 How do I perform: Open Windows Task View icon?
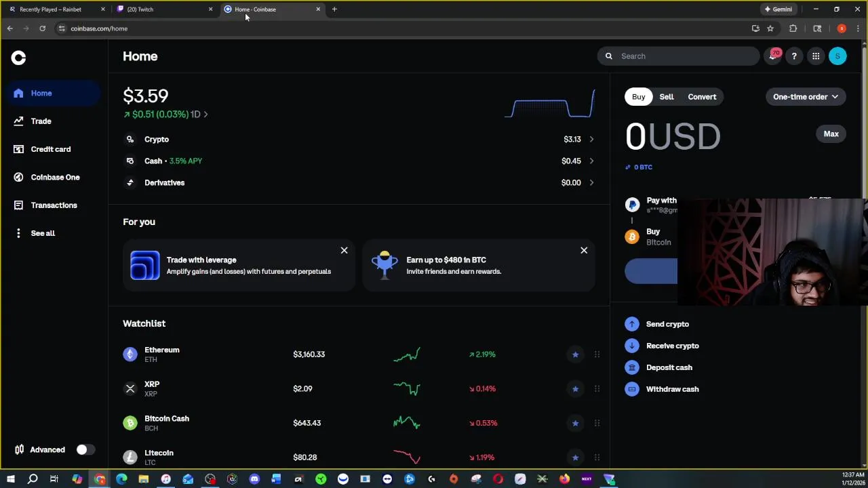tap(54, 479)
